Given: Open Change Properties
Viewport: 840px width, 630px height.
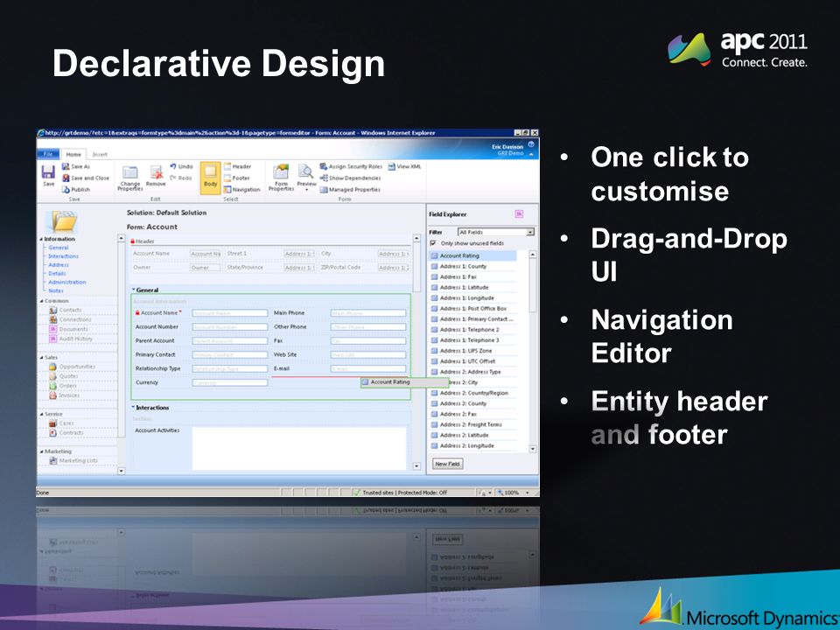Looking at the screenshot, I should coord(130,178).
